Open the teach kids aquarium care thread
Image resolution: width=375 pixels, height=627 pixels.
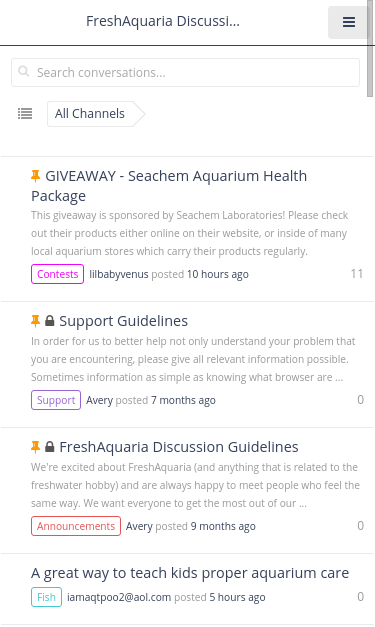pyautogui.click(x=190, y=573)
